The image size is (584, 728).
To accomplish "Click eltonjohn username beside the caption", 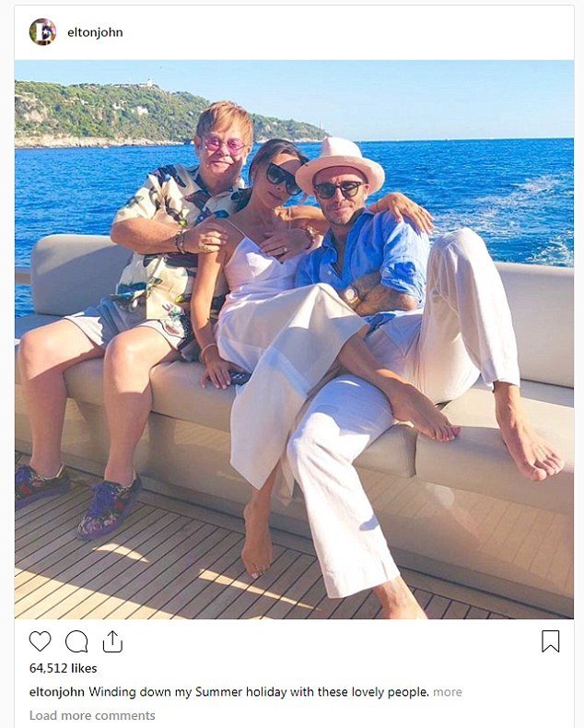I will pyautogui.click(x=57, y=692).
